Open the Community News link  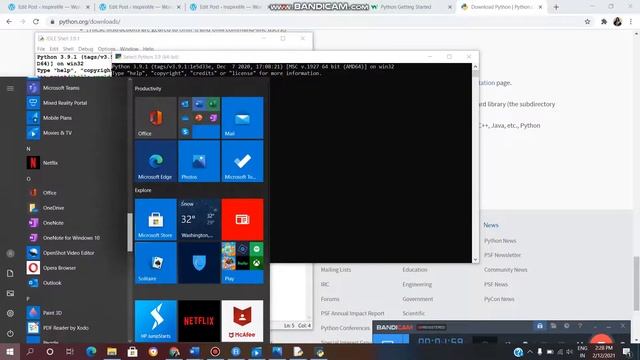pyautogui.click(x=506, y=269)
